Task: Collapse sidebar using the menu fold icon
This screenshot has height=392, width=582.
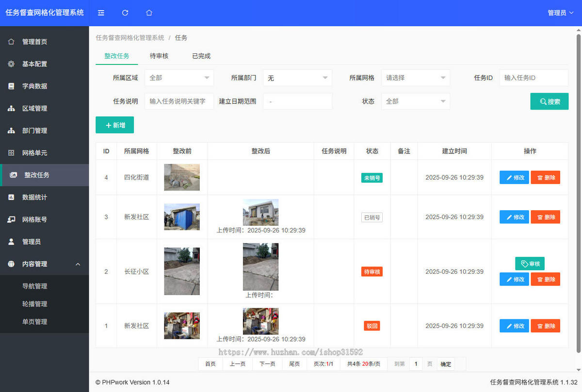Action: point(101,13)
